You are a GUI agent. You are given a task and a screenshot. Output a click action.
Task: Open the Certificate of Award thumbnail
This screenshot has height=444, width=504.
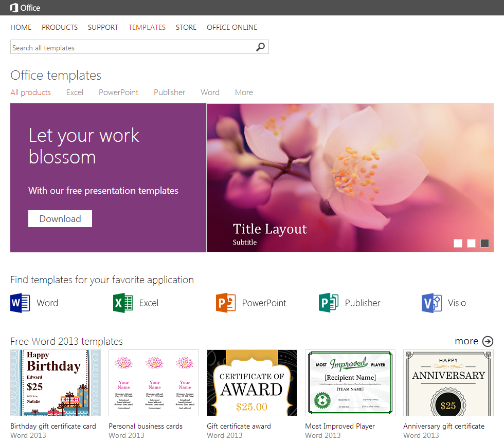pos(252,383)
